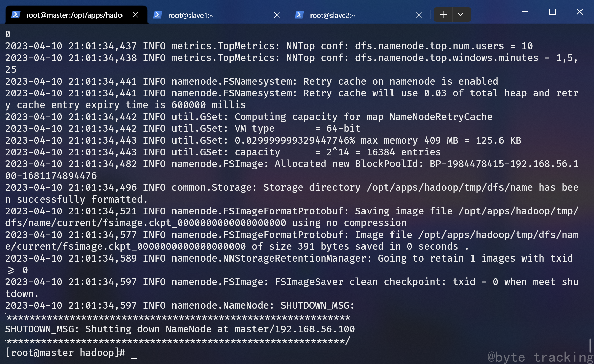594x364 pixels.
Task: Click the 'dfs.namenode.top.num.users = 10' line
Action: coord(269,46)
